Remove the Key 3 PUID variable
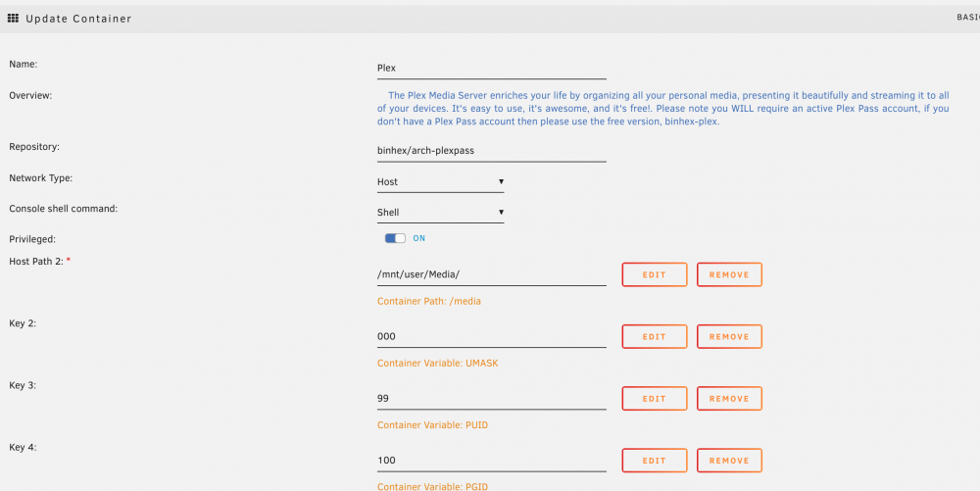Viewport: 980px width, 491px height. click(729, 399)
